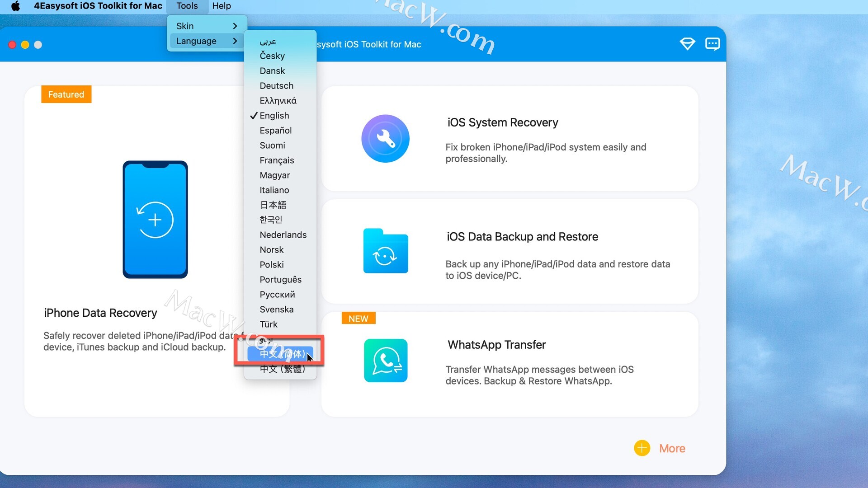The width and height of the screenshot is (868, 488).
Task: Select the checked English language option
Action: click(280, 116)
